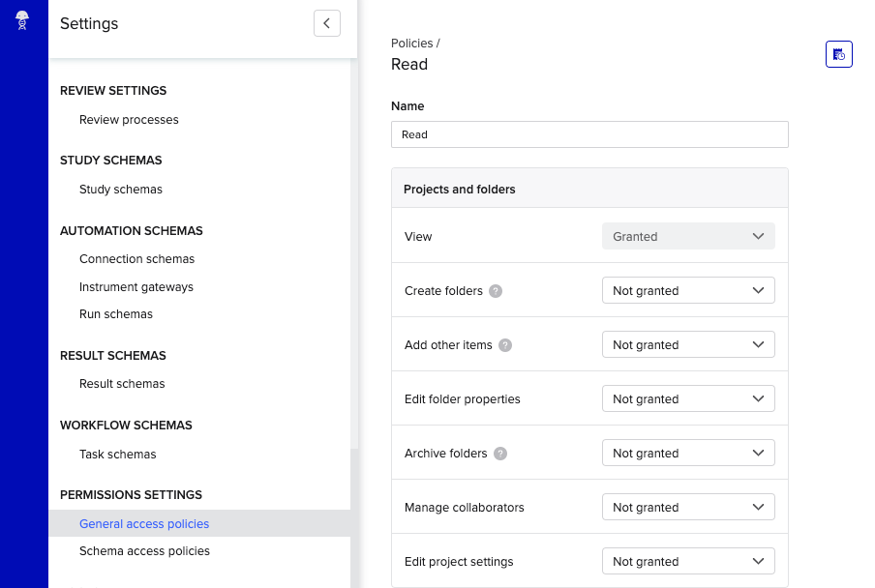Open Study schemas settings
The height and width of the screenshot is (588, 875).
point(120,189)
